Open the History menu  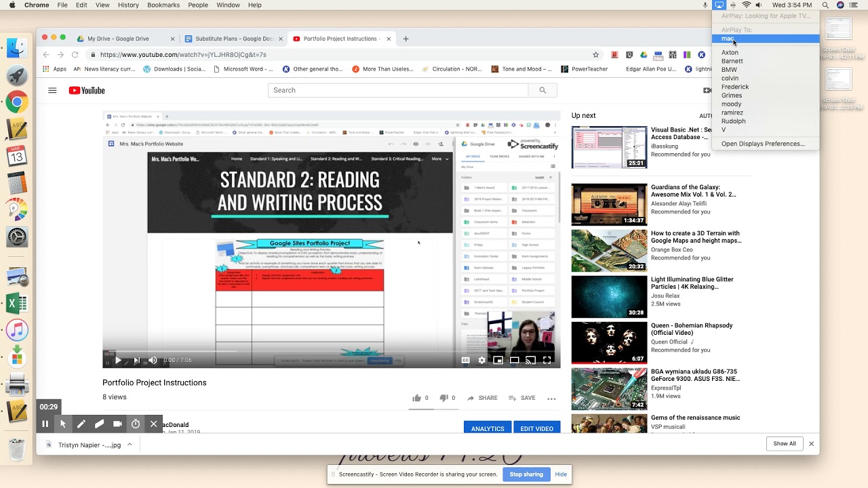(x=128, y=5)
